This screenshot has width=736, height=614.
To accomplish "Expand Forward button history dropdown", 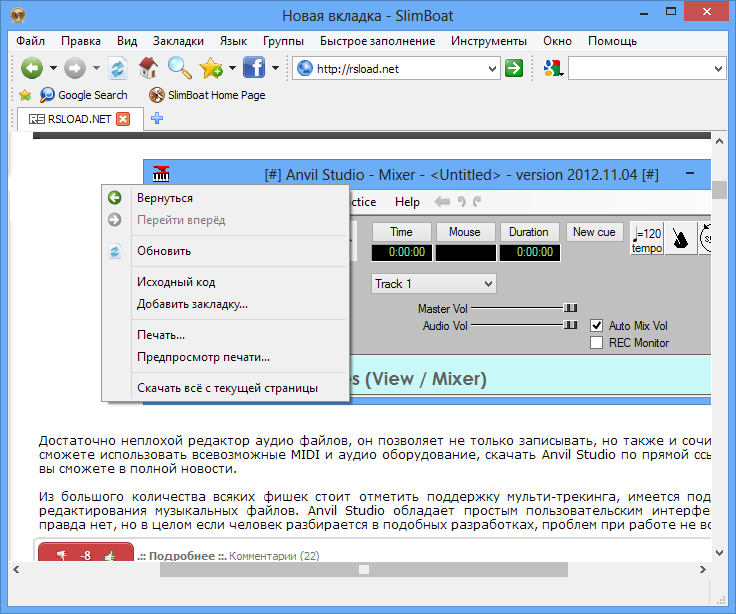I will [96, 69].
